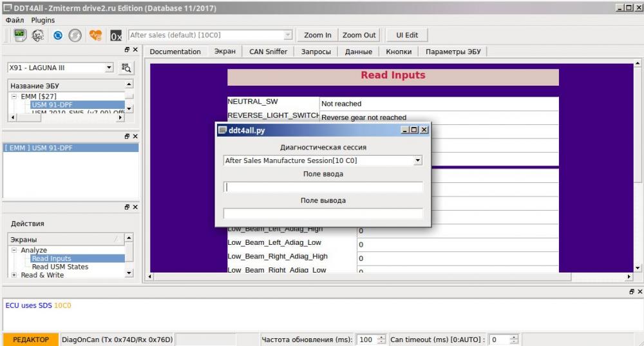Click the Low_Beam_Left_Adiag_Low label
Viewport: 644px width, 346px height.
(274, 242)
